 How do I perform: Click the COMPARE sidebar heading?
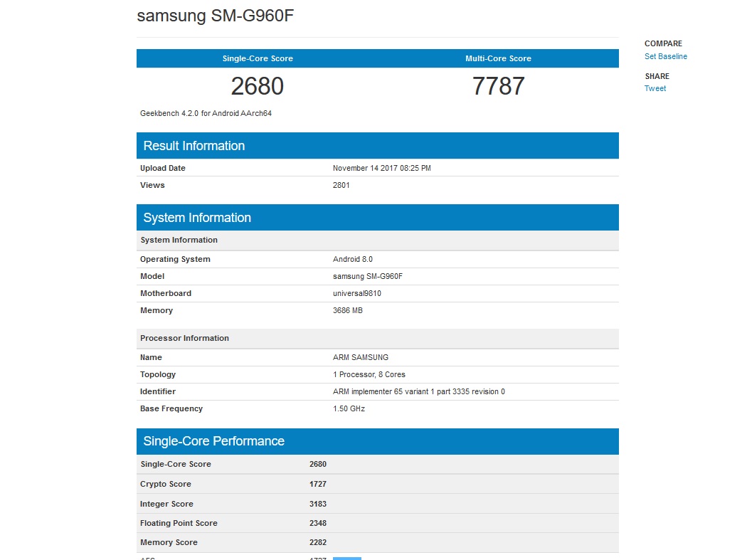tap(663, 43)
